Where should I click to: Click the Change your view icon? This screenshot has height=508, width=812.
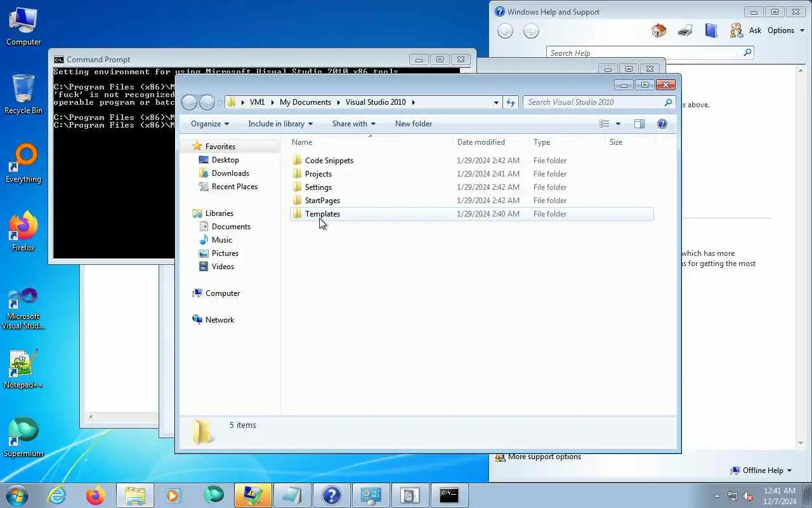[x=605, y=124]
